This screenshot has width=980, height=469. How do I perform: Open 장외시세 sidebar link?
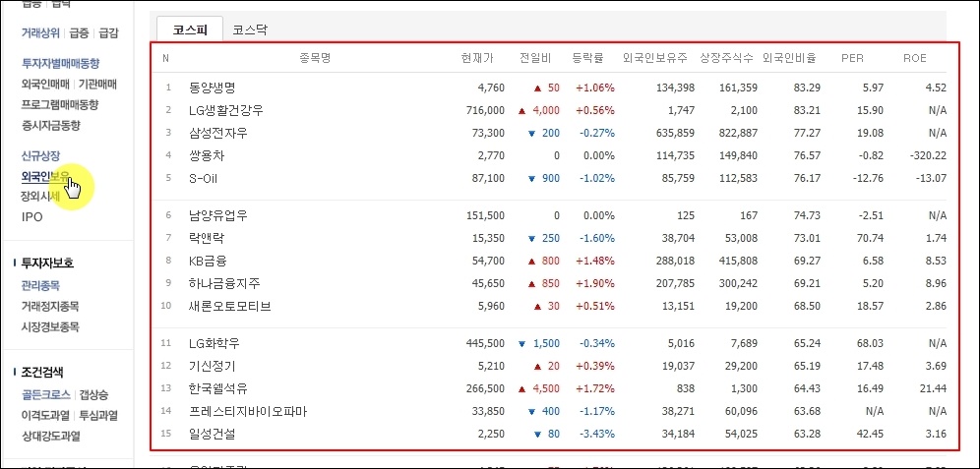click(40, 197)
